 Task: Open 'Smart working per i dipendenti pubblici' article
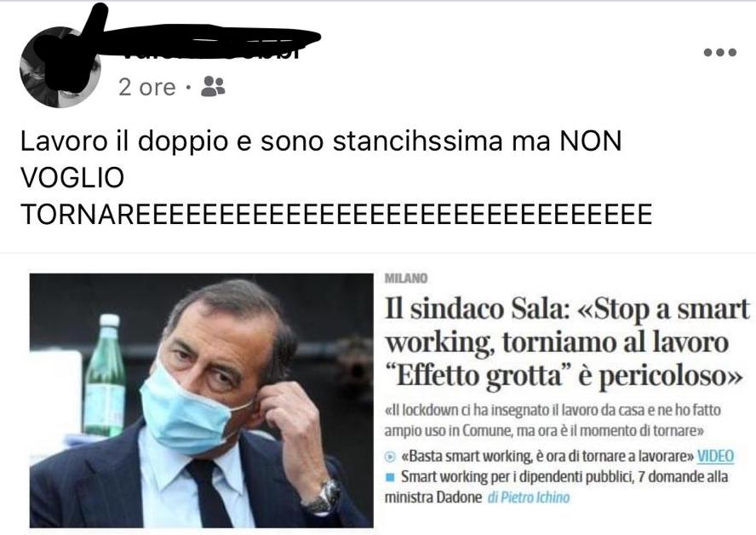[x=557, y=486]
